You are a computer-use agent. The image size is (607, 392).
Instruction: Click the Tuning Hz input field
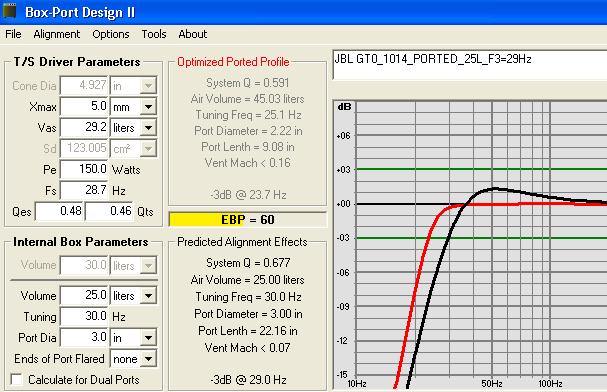(84, 317)
